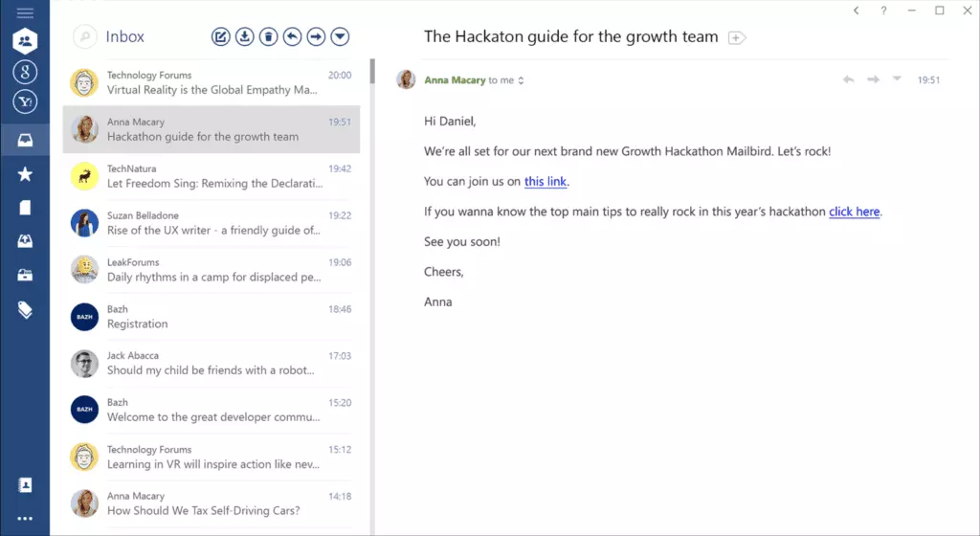This screenshot has height=536, width=980.
Task: Compose a new email
Action: [x=221, y=37]
